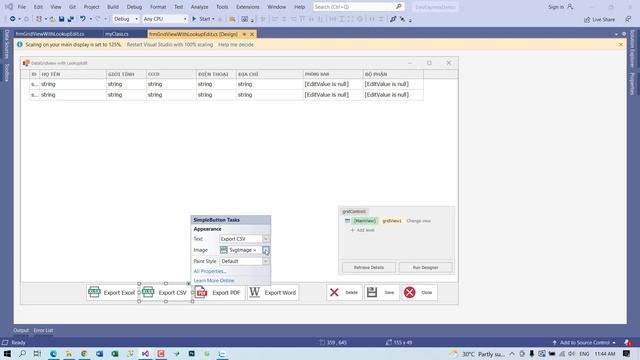The height and width of the screenshot is (360, 640).
Task: Click the Run Designer button
Action: (x=425, y=267)
